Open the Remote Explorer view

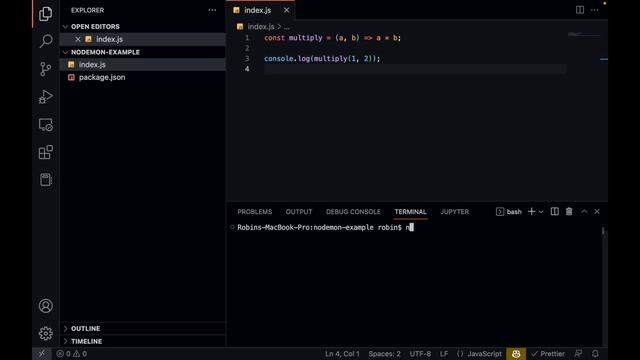46,124
